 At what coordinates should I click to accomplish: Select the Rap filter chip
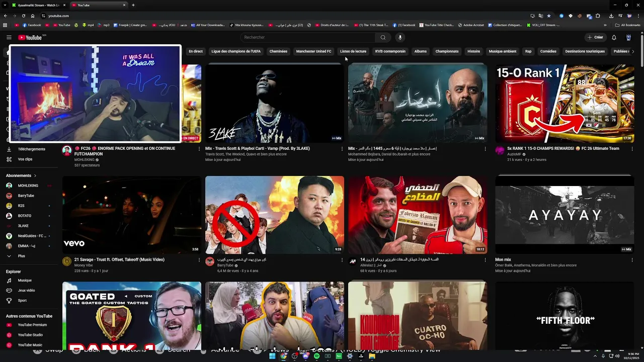click(x=528, y=51)
